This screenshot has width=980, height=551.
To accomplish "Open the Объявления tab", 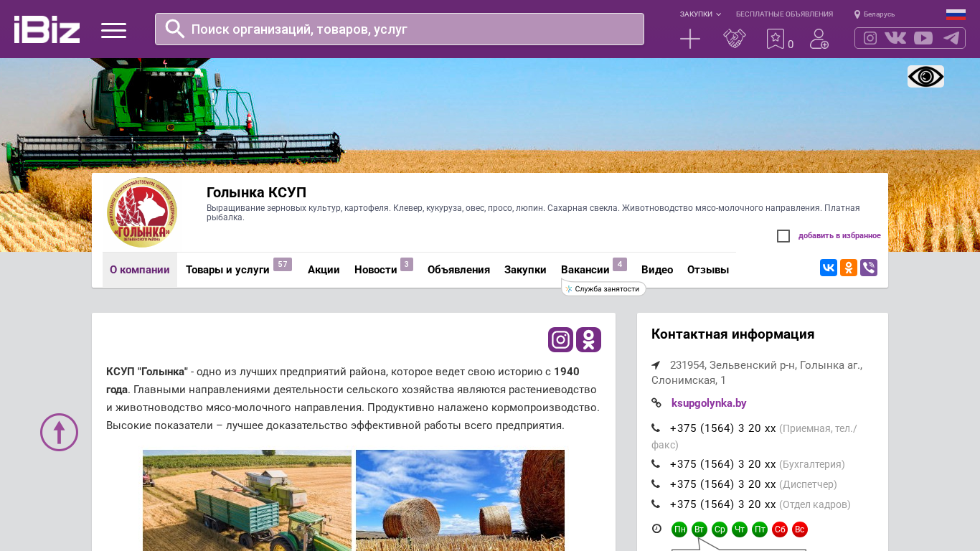I will click(458, 270).
